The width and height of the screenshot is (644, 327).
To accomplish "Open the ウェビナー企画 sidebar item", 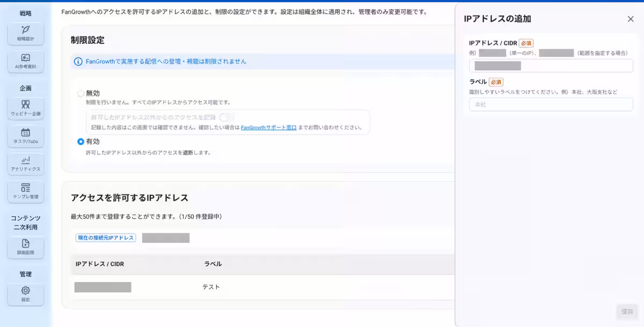I will point(25,108).
